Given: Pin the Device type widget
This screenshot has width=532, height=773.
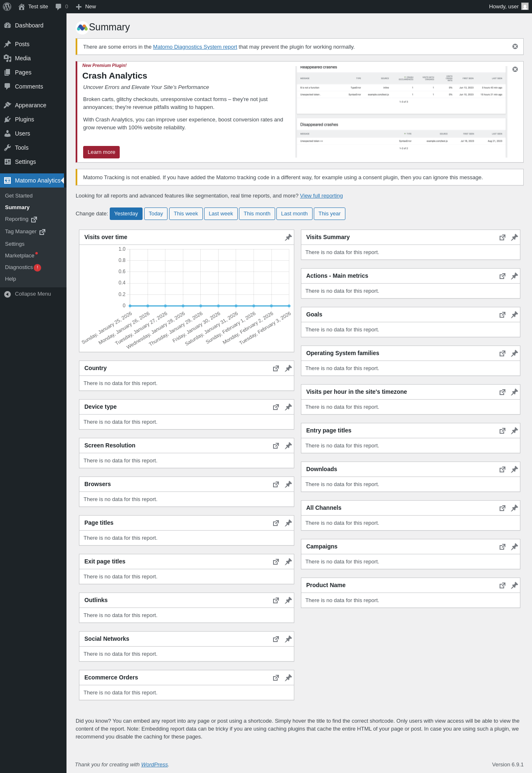Looking at the screenshot, I should tap(288, 407).
